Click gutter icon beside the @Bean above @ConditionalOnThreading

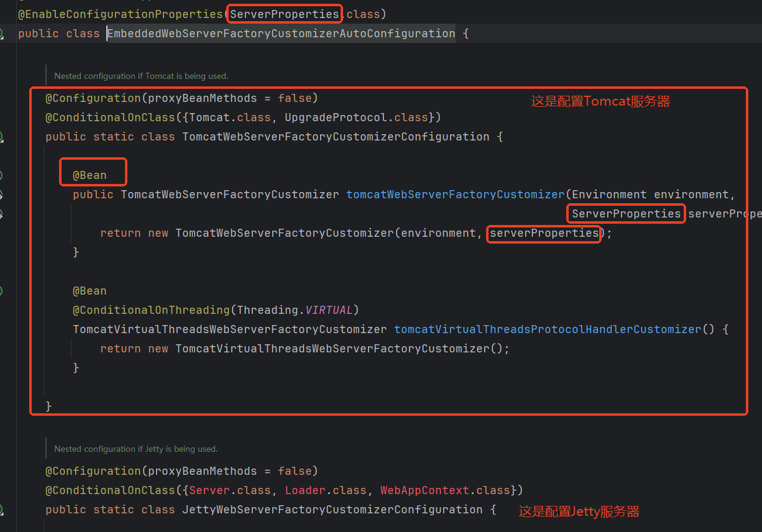point(2,291)
